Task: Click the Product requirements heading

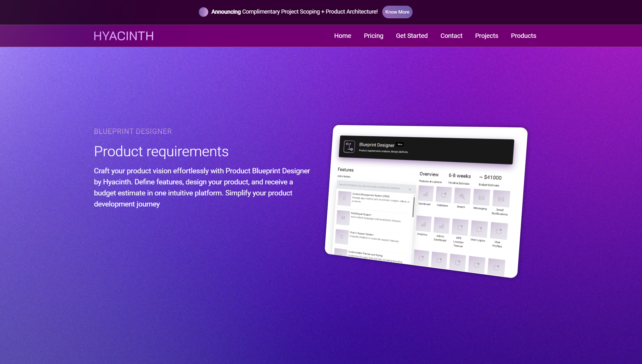Action: click(161, 152)
